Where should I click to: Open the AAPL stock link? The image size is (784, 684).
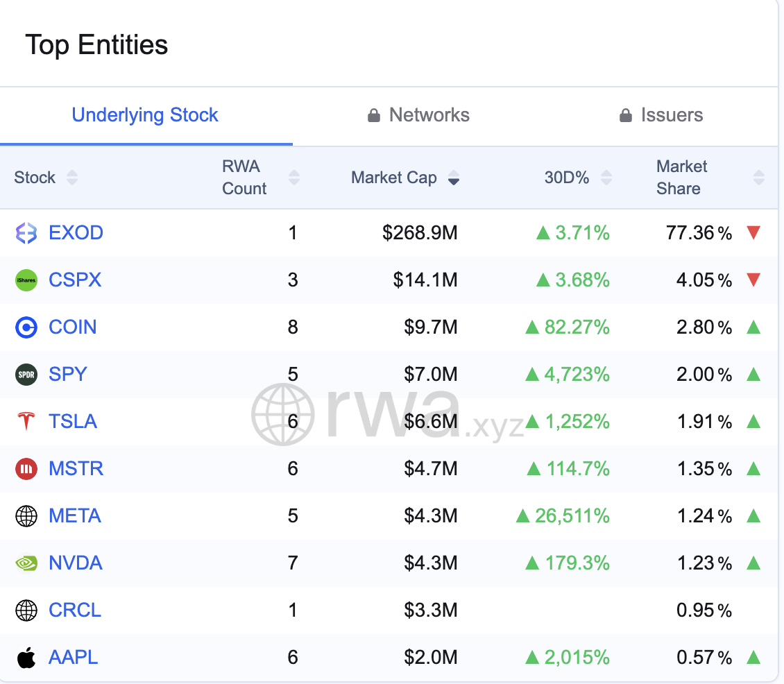(74, 658)
